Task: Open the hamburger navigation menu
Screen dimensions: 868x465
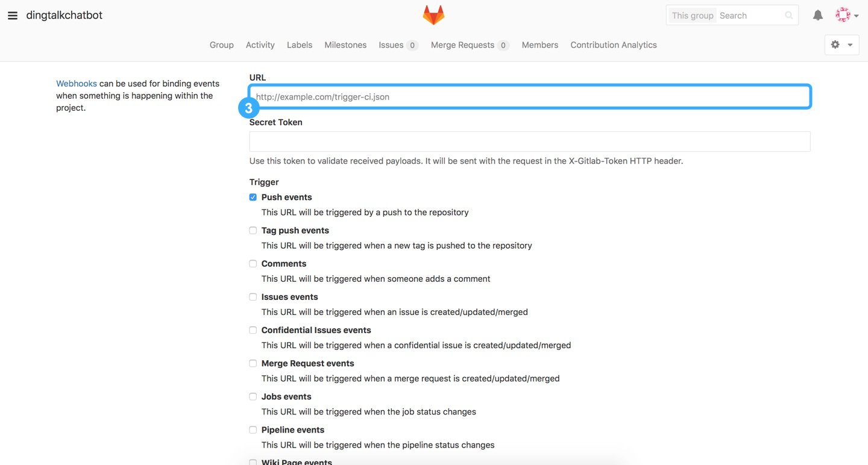Action: (13, 16)
